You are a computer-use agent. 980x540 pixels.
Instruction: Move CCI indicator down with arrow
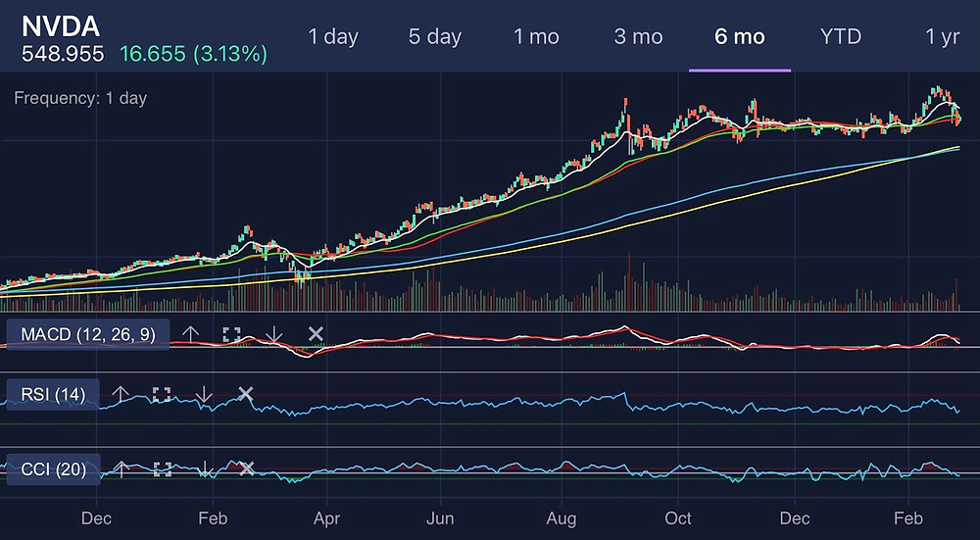tap(205, 468)
